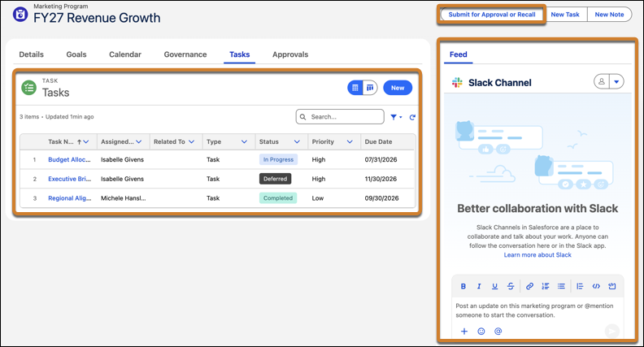Follow the Learn more about Slack link
This screenshot has width=644, height=347.
coord(537,254)
